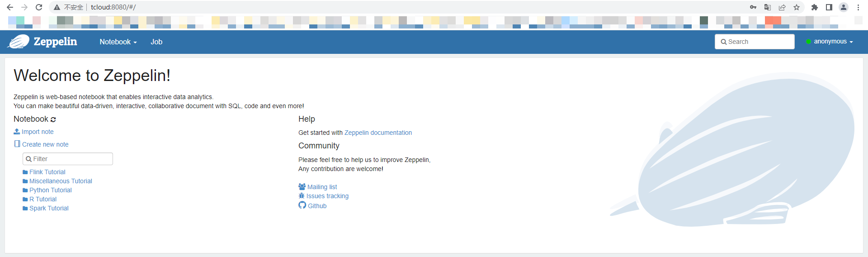Open the Notebook dropdown menu
This screenshot has width=868, height=257.
[x=118, y=42]
